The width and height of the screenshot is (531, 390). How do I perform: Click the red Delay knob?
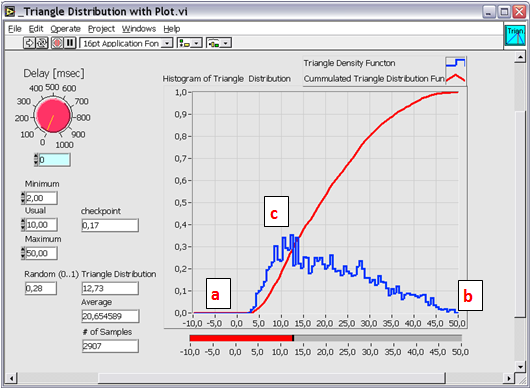(x=53, y=115)
